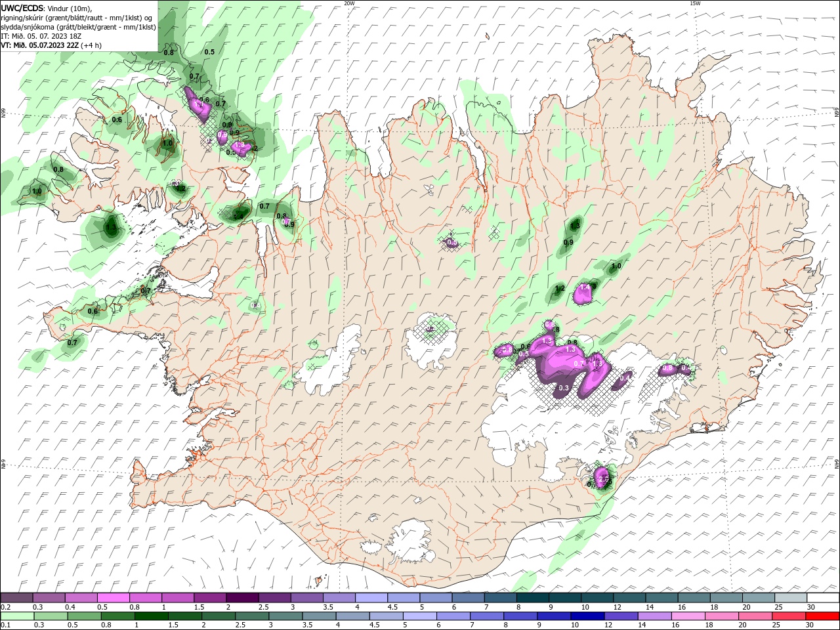Click the '15W' longitude label at top

point(694,3)
